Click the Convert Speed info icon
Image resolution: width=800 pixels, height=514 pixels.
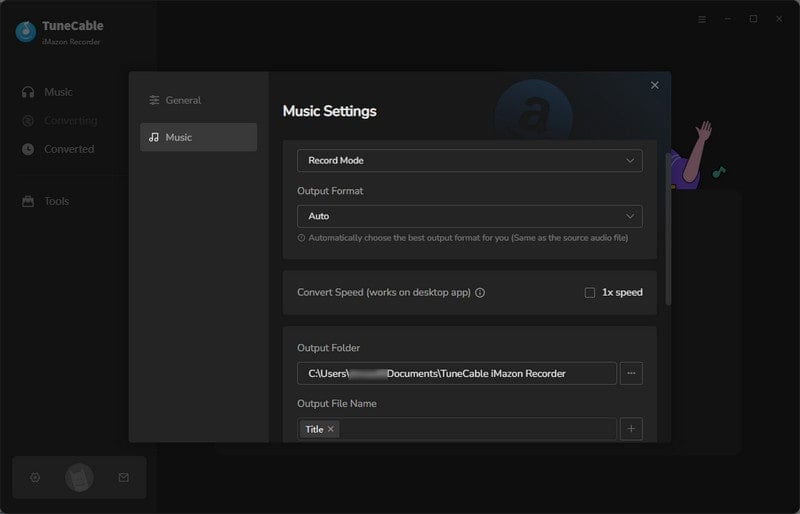pos(480,292)
